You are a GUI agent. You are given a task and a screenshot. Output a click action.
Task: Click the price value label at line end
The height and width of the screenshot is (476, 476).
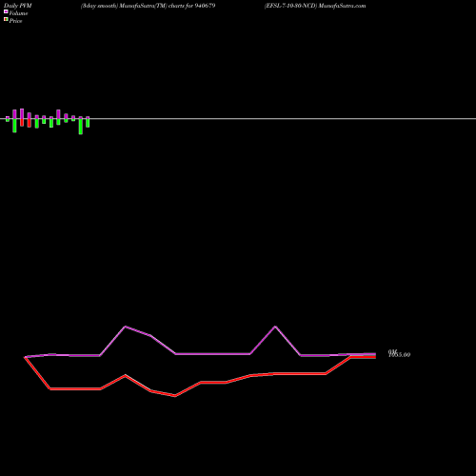[x=399, y=354]
